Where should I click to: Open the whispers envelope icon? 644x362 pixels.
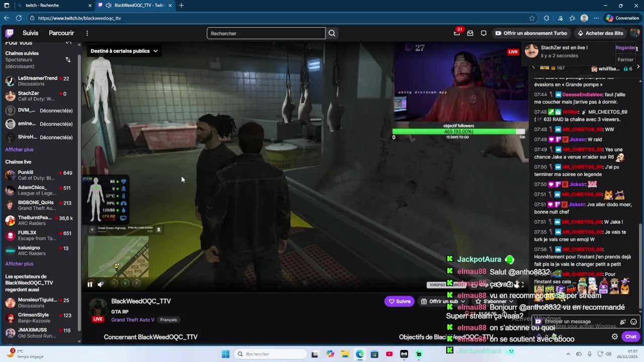coord(470,33)
